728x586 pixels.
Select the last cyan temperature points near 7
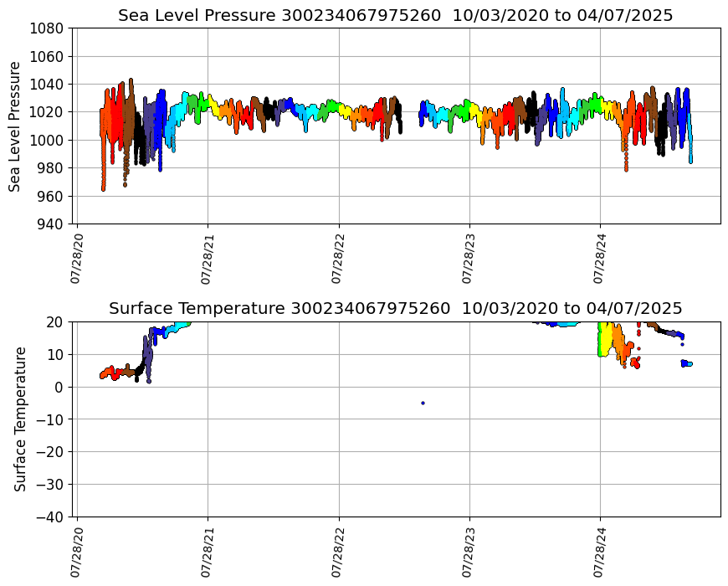tap(687, 363)
